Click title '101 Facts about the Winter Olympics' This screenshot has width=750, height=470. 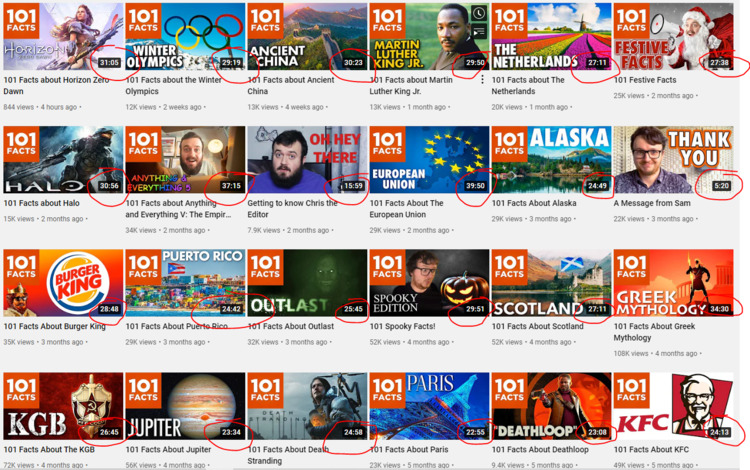[174, 86]
